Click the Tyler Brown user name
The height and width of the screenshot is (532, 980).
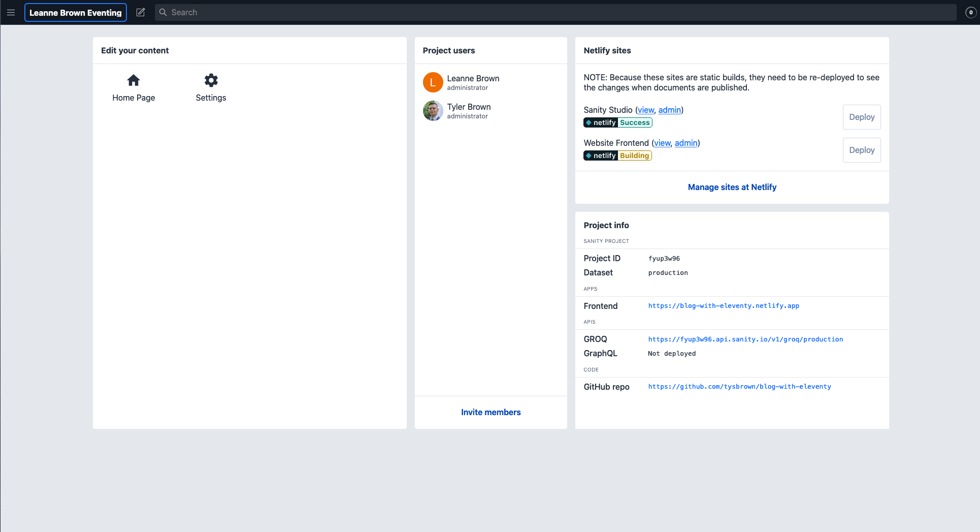pyautogui.click(x=469, y=107)
